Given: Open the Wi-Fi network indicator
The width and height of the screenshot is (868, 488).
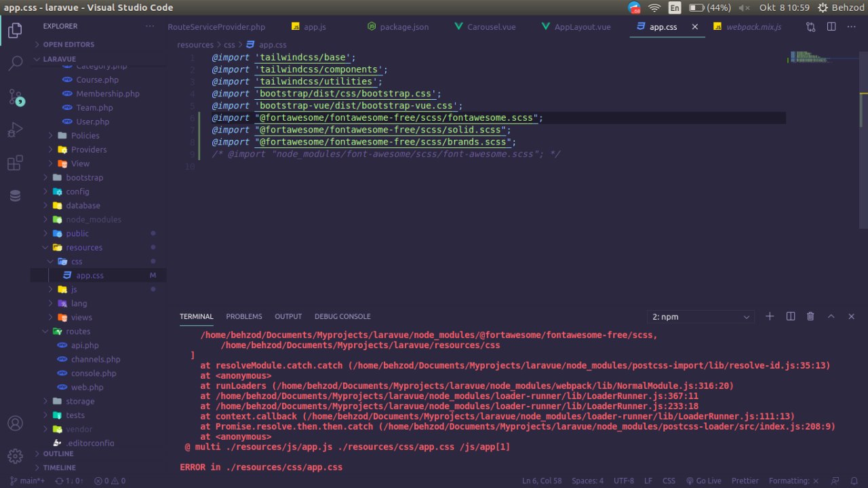Looking at the screenshot, I should coord(654,7).
